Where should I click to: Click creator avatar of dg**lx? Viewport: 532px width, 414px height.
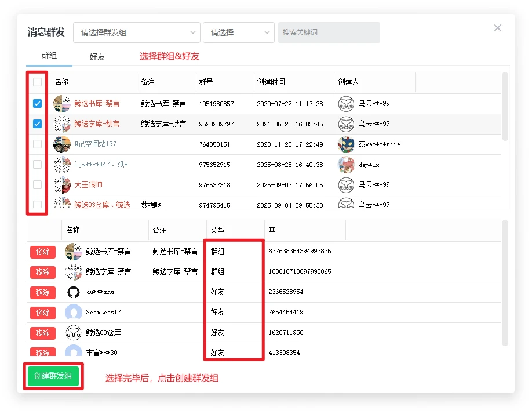(x=346, y=165)
